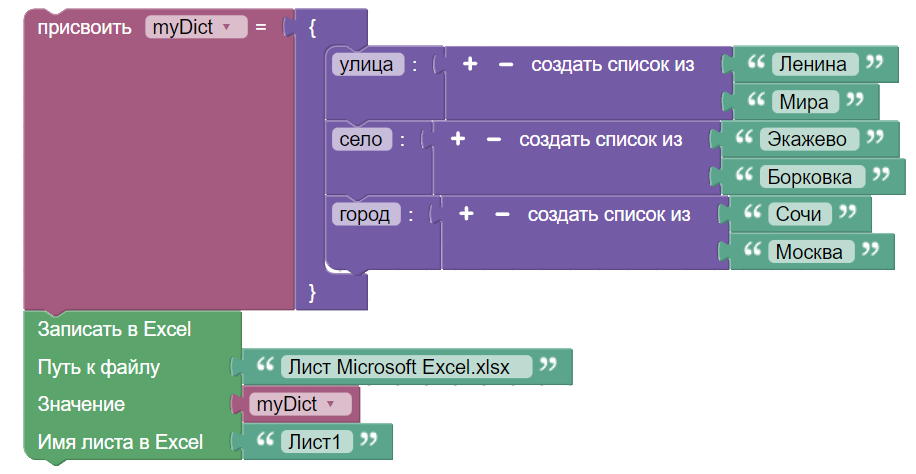The image size is (916, 474).
Task: Click the Ленина text value
Action: (814, 65)
